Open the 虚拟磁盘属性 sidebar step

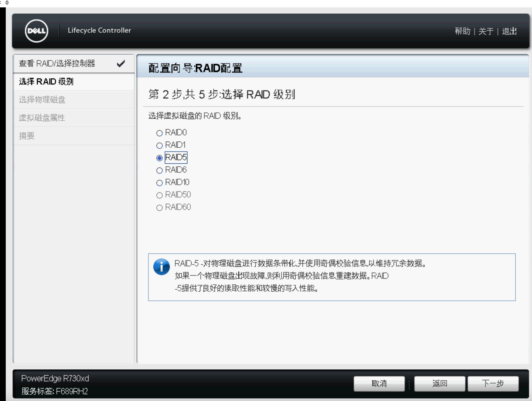tap(42, 118)
